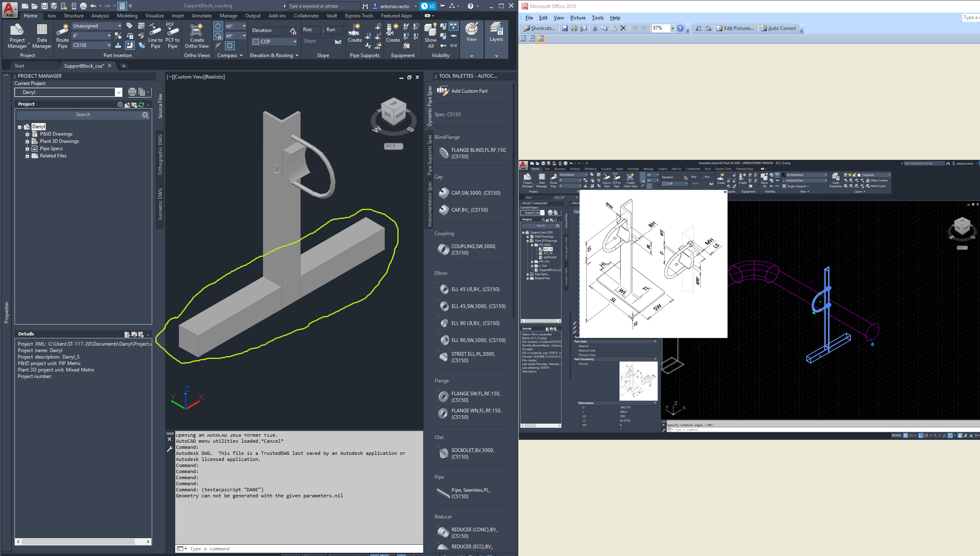The height and width of the screenshot is (556, 980).
Task: Switch to Isos ribbon tab
Action: click(x=51, y=16)
